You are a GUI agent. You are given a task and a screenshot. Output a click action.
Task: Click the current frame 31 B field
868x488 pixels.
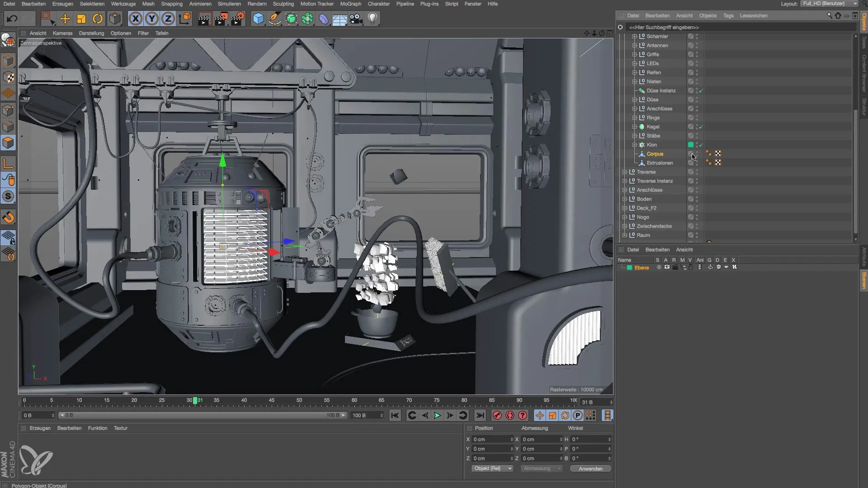pos(596,402)
